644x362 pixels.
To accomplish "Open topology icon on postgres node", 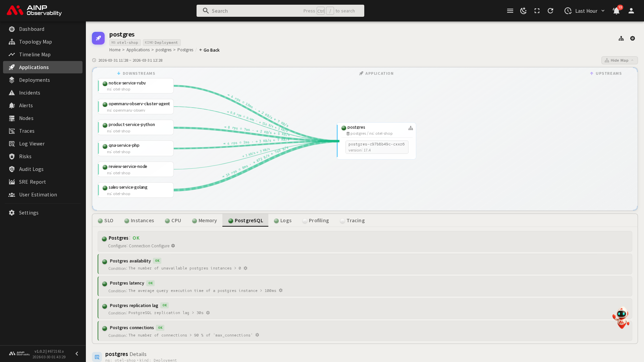I will (x=411, y=128).
